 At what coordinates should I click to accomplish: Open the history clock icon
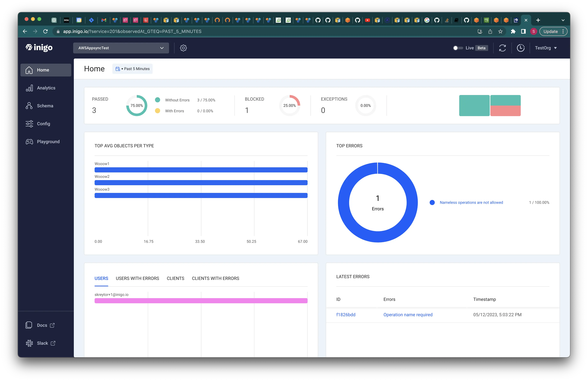click(x=521, y=48)
